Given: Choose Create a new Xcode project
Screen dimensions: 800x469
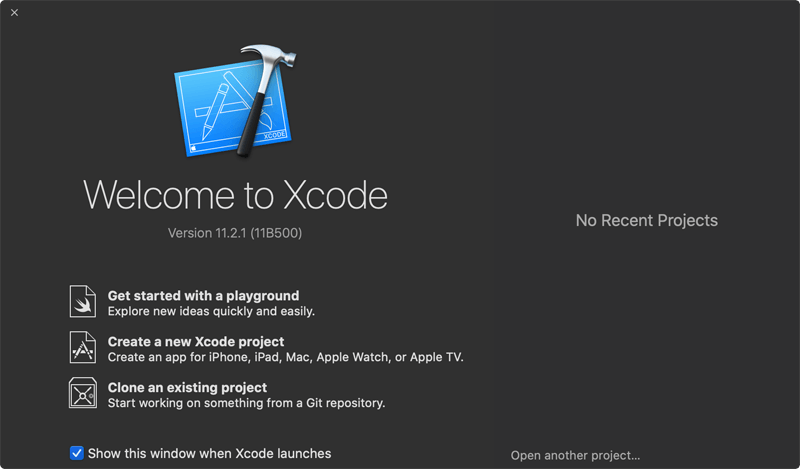Looking at the screenshot, I should click(196, 341).
